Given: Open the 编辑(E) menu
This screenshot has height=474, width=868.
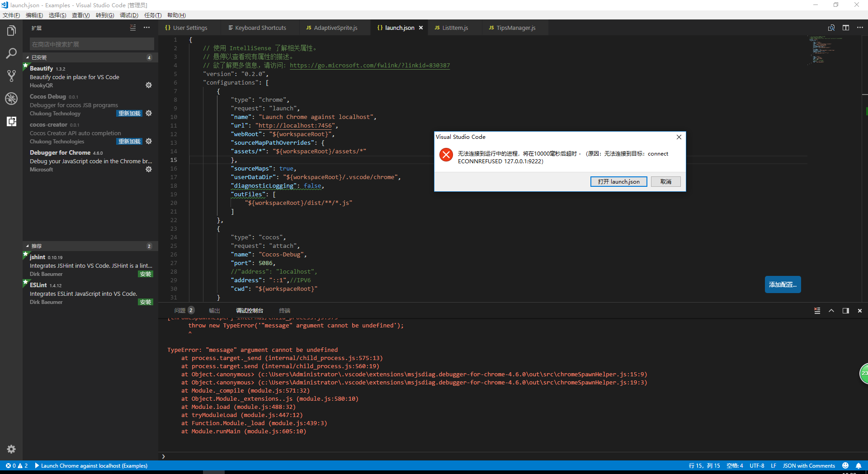Looking at the screenshot, I should [x=34, y=15].
